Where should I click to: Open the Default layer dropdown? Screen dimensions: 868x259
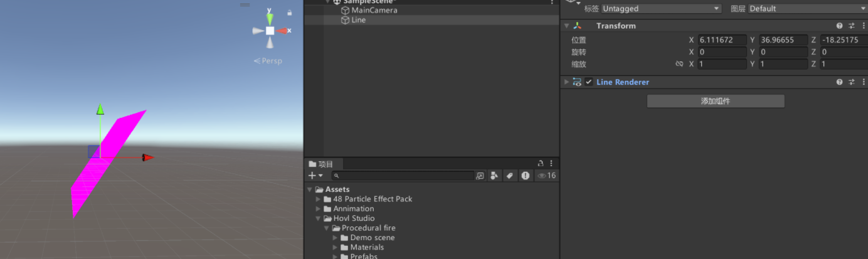pos(808,9)
